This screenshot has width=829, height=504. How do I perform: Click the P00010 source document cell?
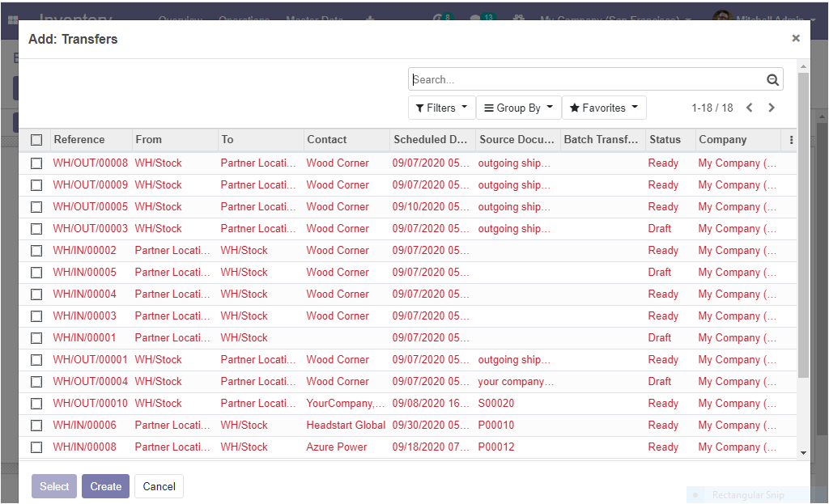tap(496, 426)
